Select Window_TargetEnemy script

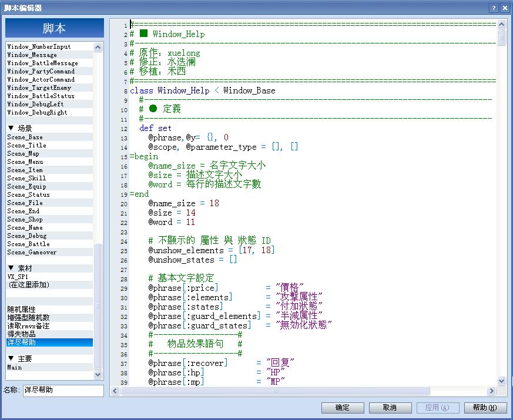point(49,88)
